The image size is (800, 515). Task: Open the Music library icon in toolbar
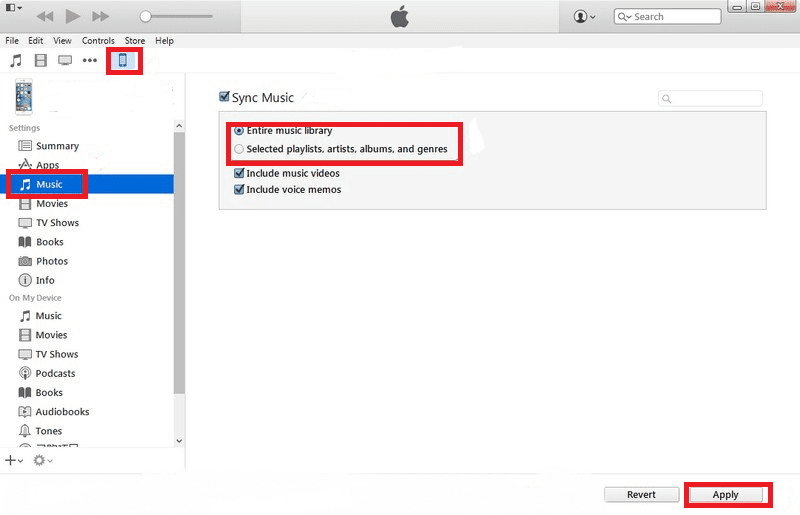(16, 61)
